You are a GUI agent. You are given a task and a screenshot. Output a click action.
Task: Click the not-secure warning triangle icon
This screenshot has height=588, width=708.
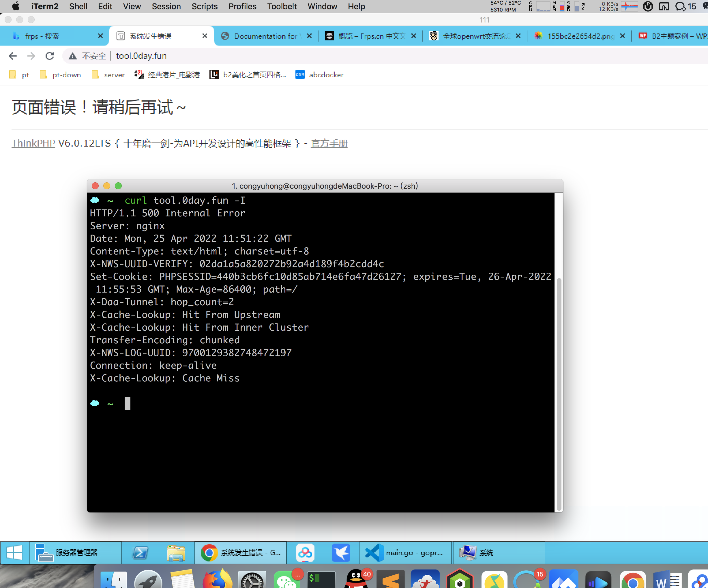pyautogui.click(x=72, y=56)
